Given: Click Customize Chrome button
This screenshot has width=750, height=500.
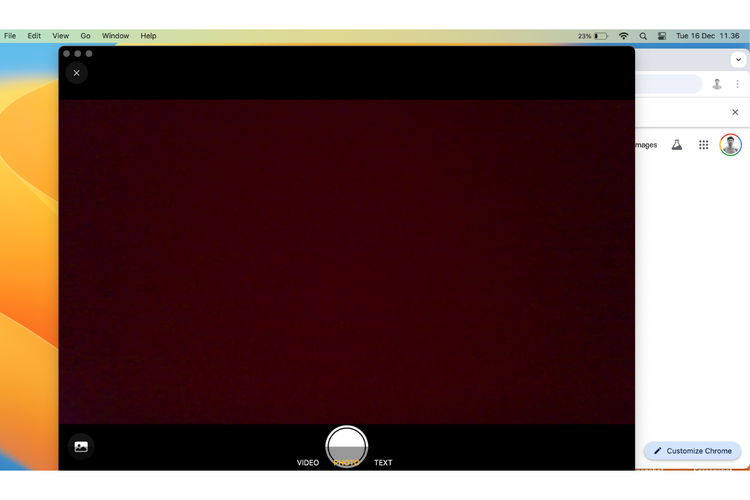Looking at the screenshot, I should 693,451.
